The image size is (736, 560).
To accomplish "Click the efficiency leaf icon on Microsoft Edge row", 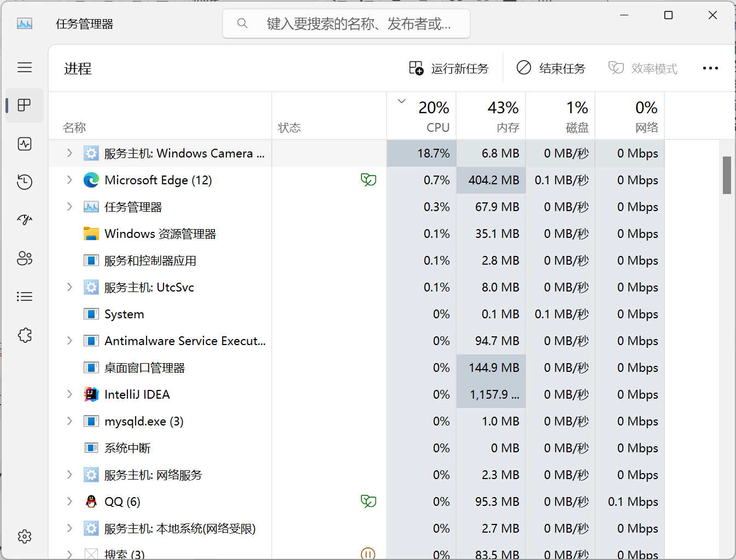I will coord(369,180).
